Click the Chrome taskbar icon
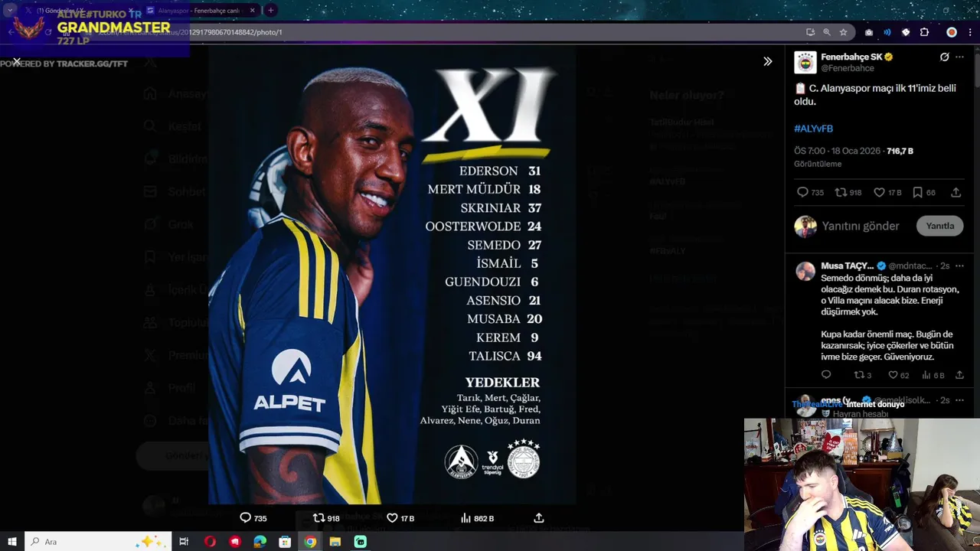 click(x=309, y=542)
